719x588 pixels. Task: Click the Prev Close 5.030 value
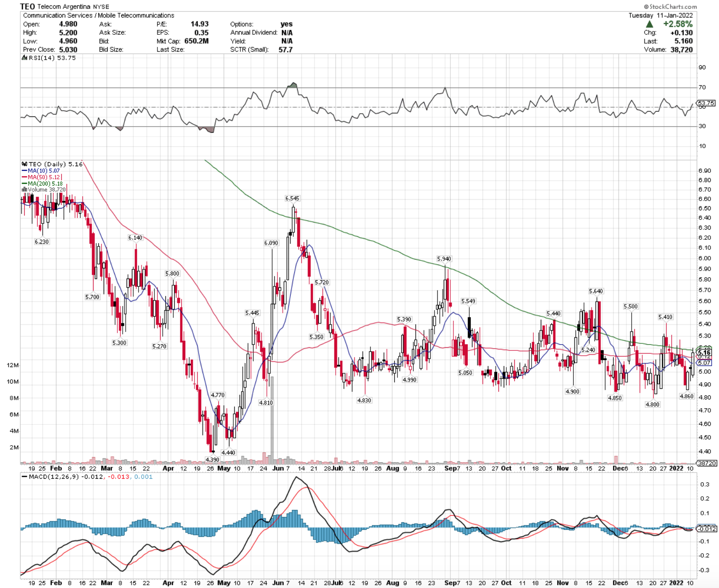pyautogui.click(x=68, y=49)
